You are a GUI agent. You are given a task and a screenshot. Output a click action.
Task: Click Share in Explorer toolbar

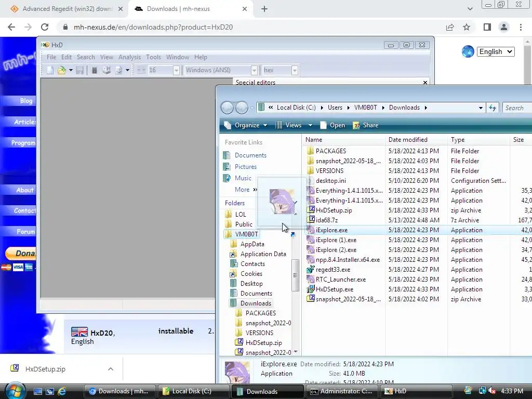tap(365, 125)
